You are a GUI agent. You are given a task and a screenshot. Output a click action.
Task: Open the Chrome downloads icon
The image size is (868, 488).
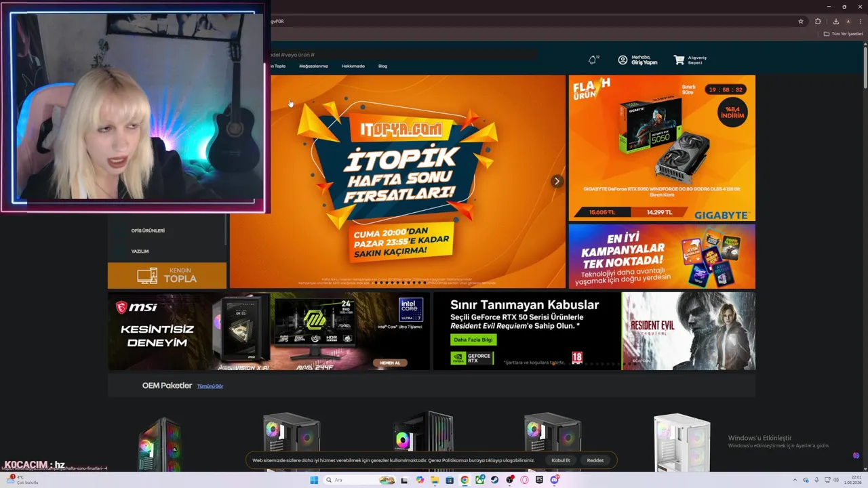tap(836, 21)
